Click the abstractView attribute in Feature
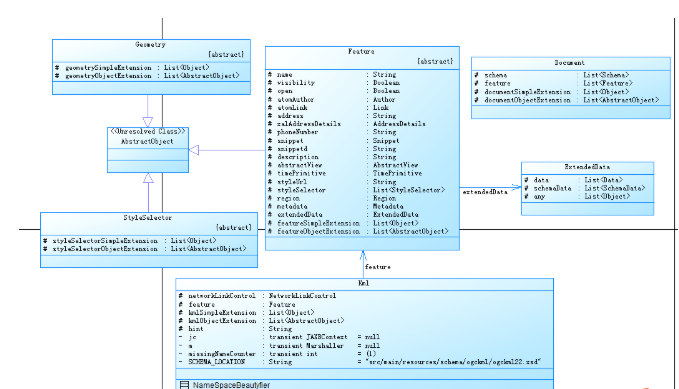Viewport: 679px width, 389px height. [343, 165]
